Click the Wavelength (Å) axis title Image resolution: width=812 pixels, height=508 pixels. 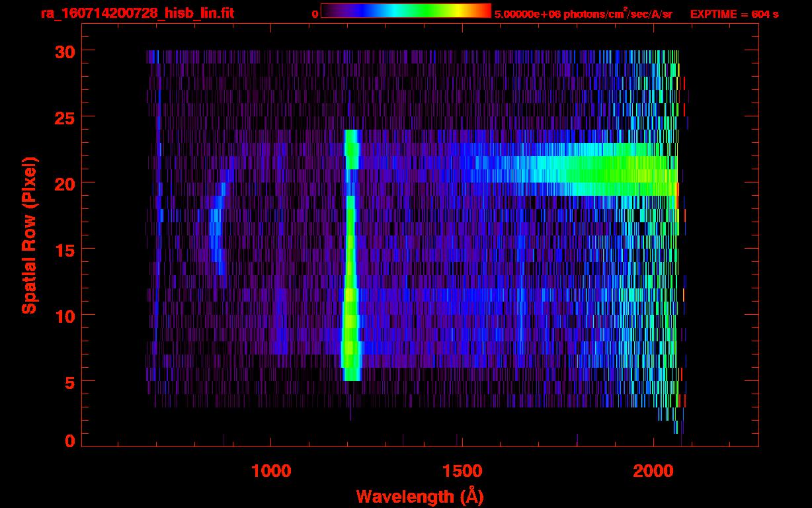(415, 495)
